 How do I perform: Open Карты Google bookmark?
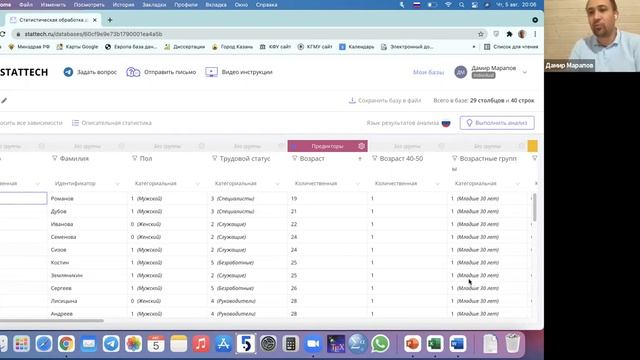(x=77, y=47)
